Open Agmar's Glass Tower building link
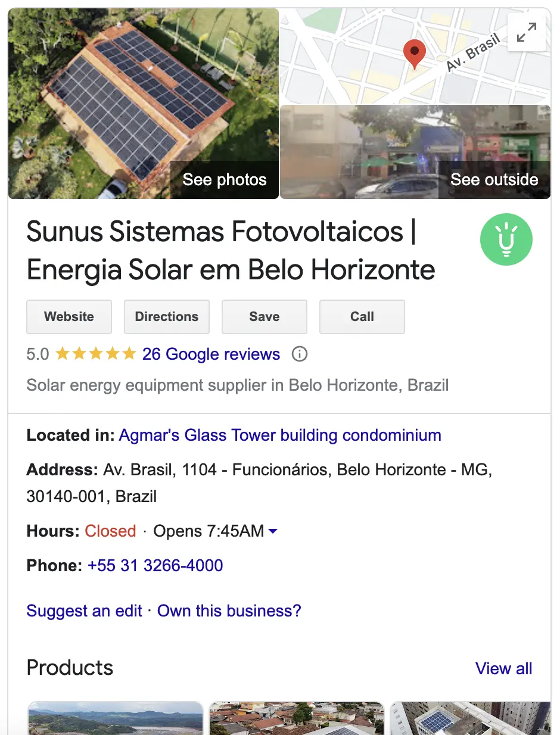 click(x=280, y=435)
